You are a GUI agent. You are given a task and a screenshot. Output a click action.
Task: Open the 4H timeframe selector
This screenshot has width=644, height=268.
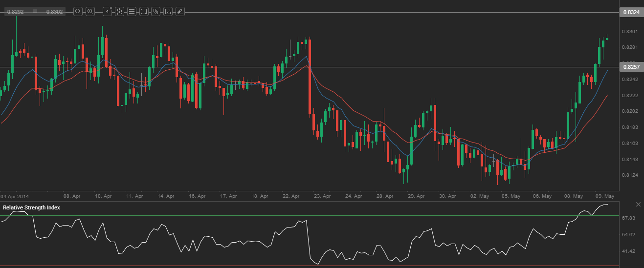(x=108, y=12)
